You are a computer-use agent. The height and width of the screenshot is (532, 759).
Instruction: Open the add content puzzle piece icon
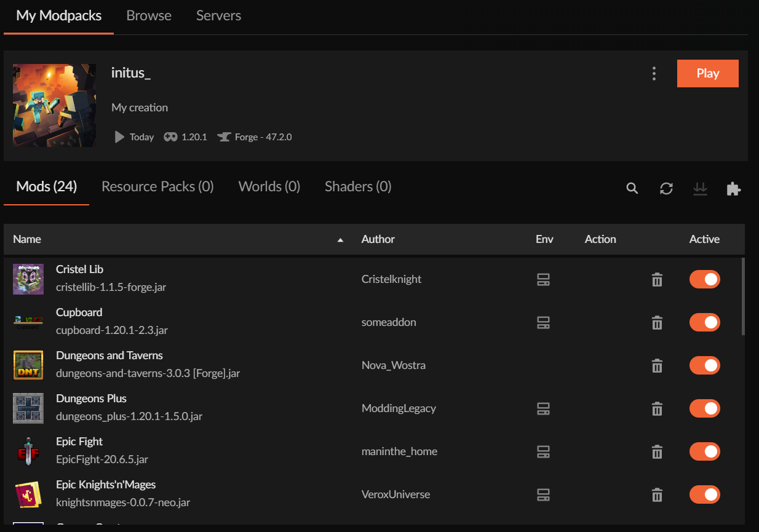(733, 188)
